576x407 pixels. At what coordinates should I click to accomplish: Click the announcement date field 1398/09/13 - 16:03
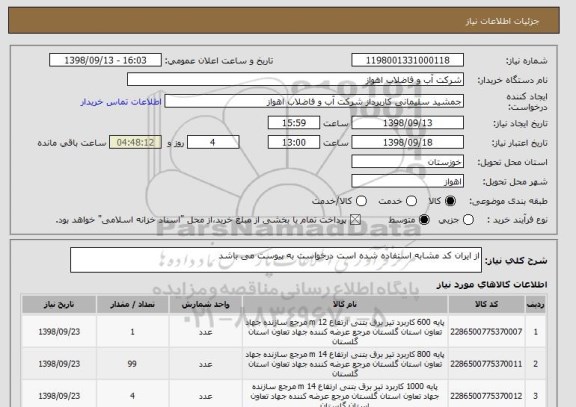[x=105, y=60]
